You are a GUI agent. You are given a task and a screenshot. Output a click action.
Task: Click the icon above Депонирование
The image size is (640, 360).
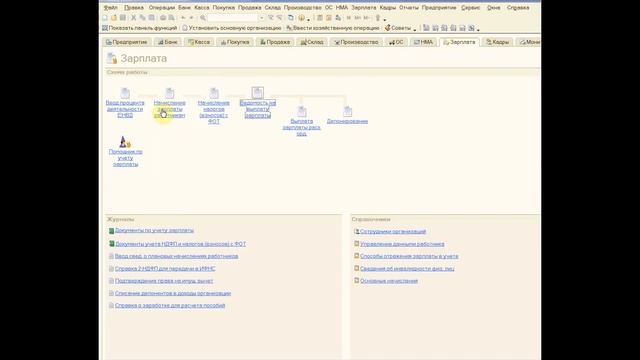point(347,111)
